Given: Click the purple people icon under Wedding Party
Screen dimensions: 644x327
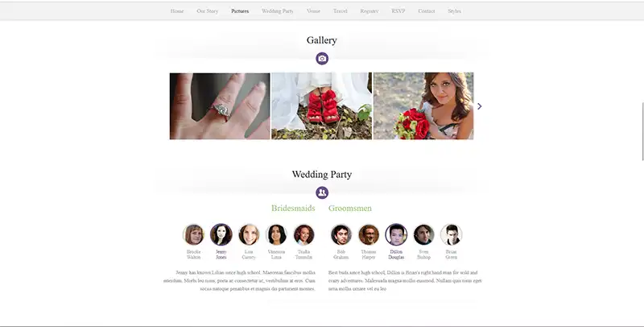Looking at the screenshot, I should pos(322,192).
